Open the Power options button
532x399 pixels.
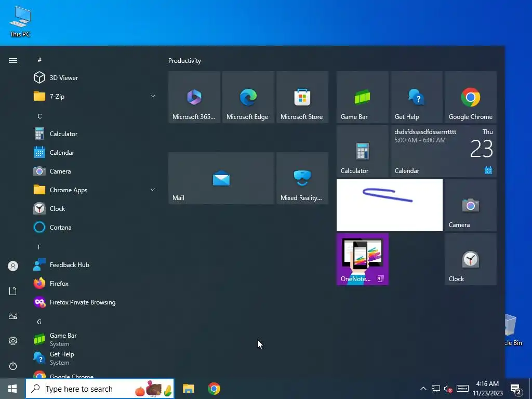[13, 366]
